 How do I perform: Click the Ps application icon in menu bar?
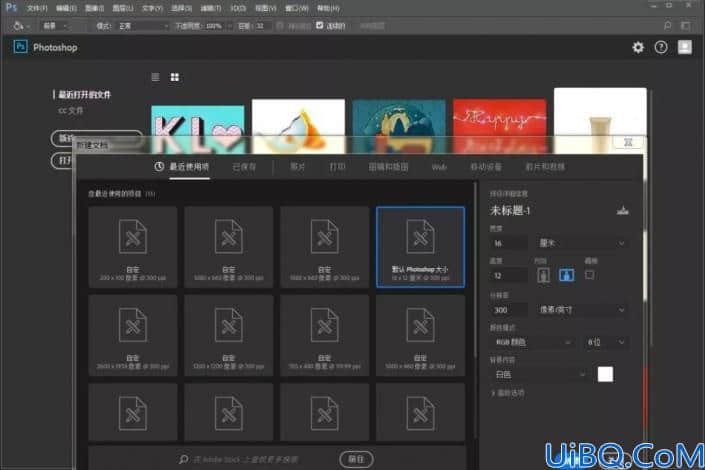pos(11,7)
